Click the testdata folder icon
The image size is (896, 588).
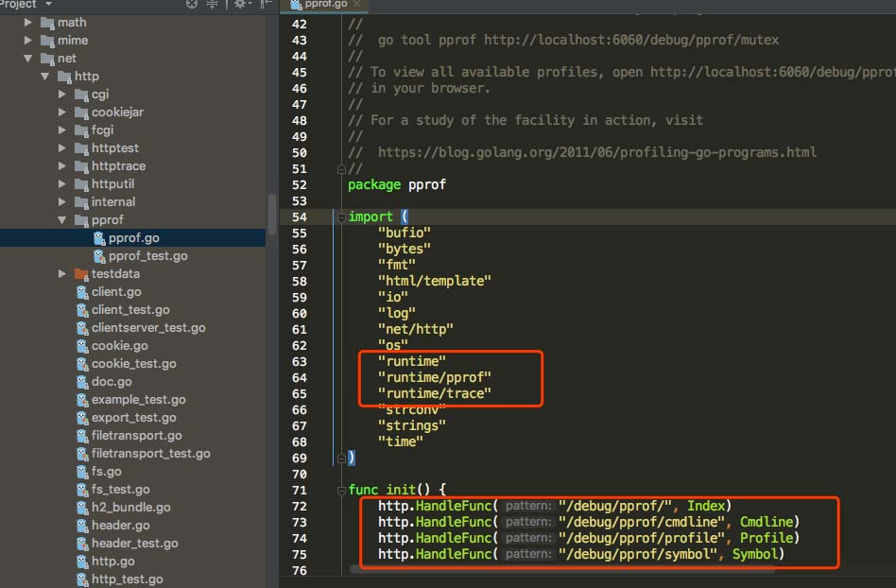(x=81, y=274)
